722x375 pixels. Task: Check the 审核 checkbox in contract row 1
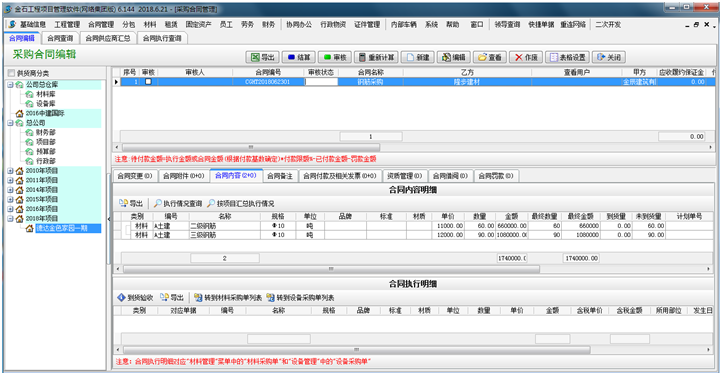pos(148,82)
